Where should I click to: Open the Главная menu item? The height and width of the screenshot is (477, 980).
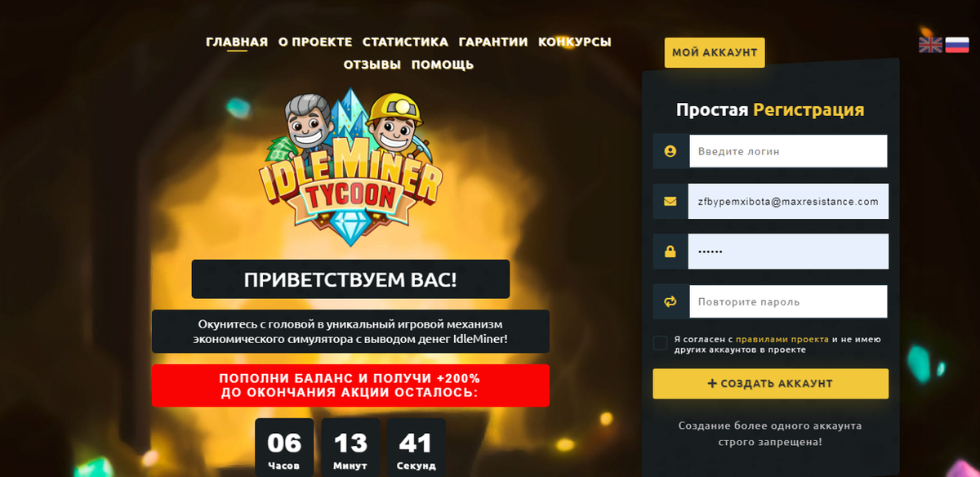[237, 42]
